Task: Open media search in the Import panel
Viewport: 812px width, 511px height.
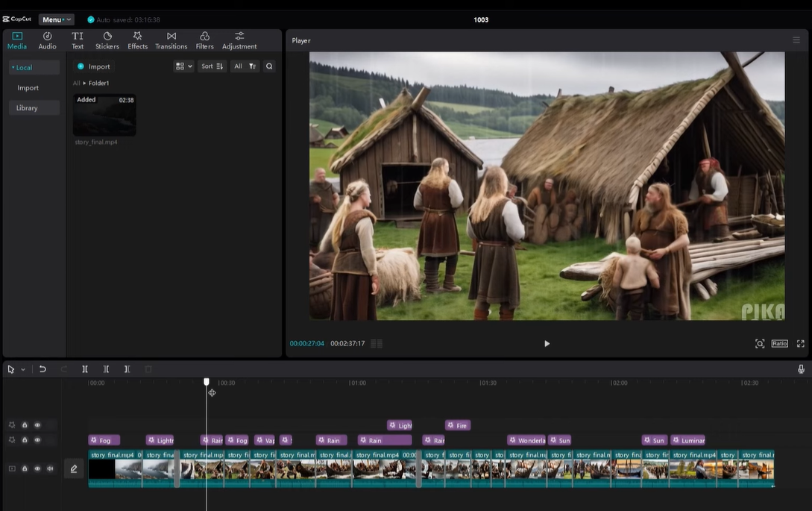Action: pyautogui.click(x=269, y=66)
